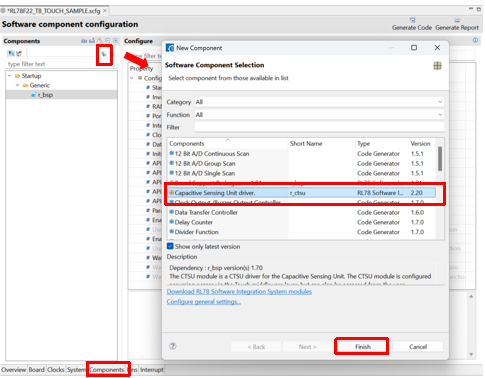
Task: Click the Property column header in the Configure panel
Action: tap(142, 68)
